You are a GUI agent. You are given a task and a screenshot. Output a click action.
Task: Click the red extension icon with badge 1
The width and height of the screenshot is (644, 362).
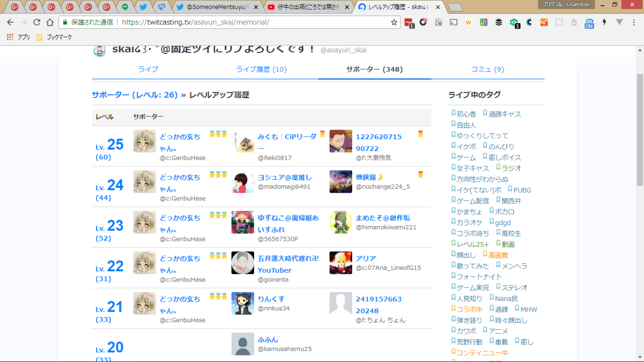point(409,23)
